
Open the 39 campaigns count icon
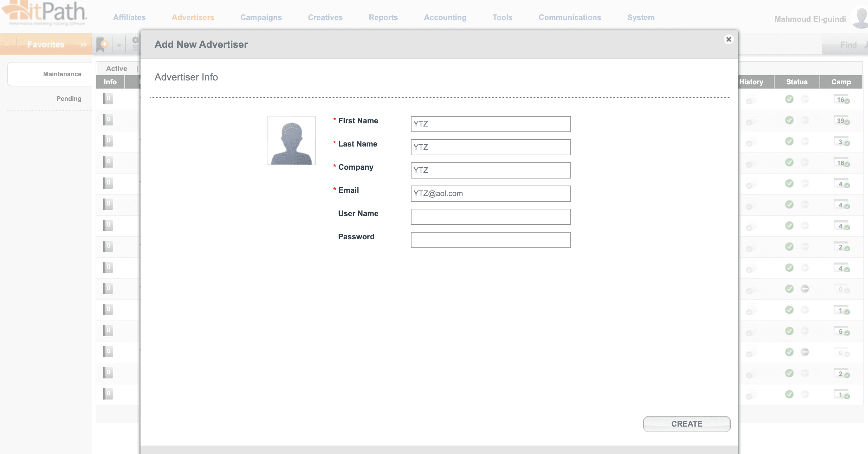click(841, 121)
